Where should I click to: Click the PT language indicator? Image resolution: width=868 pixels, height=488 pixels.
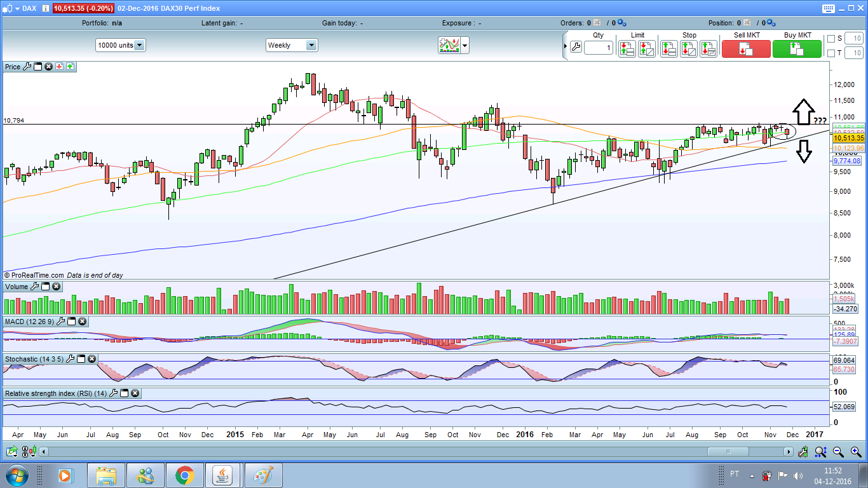pyautogui.click(x=735, y=474)
